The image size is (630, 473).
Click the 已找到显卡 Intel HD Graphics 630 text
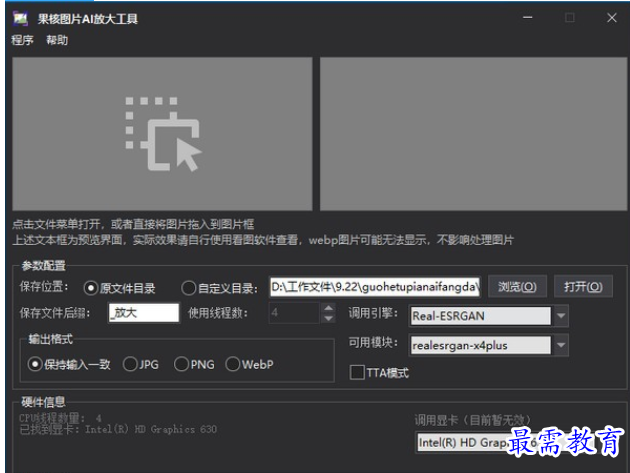(118, 430)
